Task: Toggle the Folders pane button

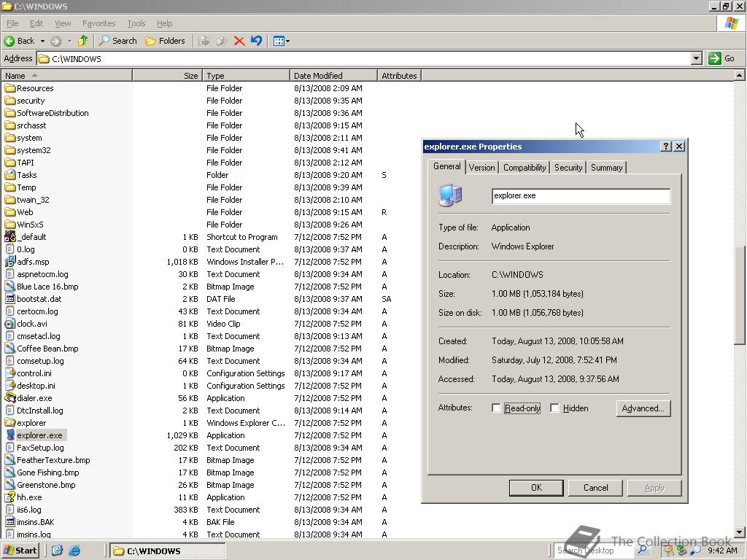Action: pos(165,41)
